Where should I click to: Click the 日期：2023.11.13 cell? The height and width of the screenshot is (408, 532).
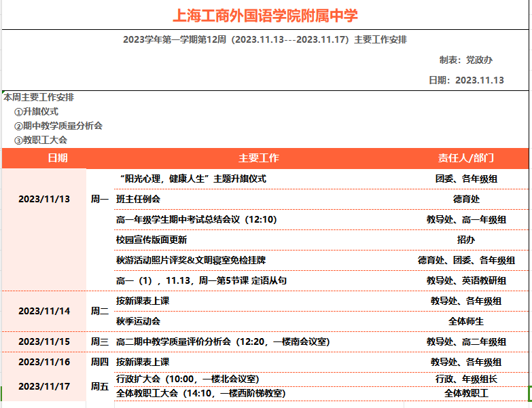(x=466, y=80)
